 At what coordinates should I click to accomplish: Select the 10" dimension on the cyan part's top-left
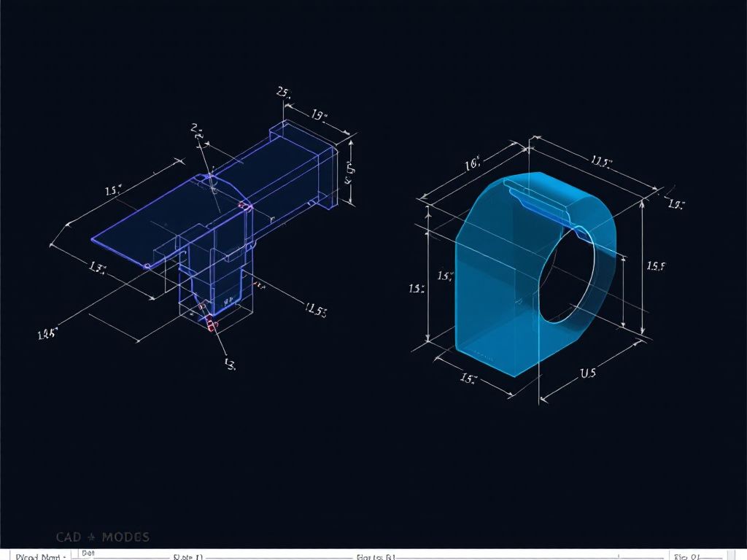[x=473, y=163]
